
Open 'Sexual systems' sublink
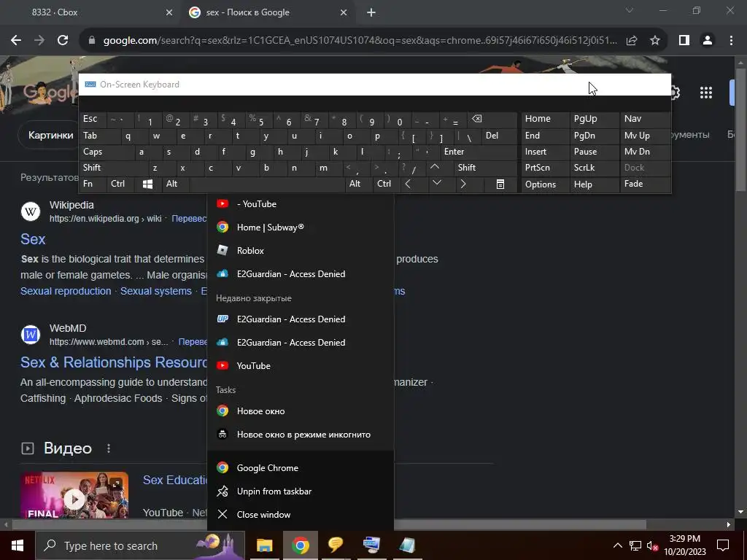click(156, 291)
